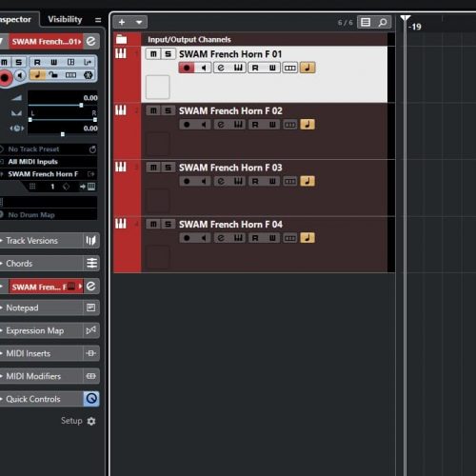This screenshot has height=476, width=476.
Task: Click the MIDI Inserts bypass icon
Action: click(91, 353)
